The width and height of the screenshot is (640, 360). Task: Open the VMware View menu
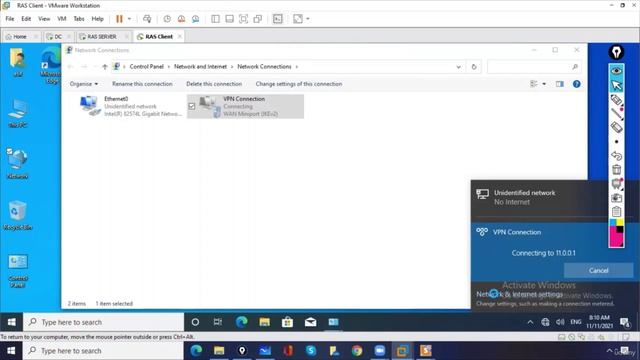tap(44, 19)
